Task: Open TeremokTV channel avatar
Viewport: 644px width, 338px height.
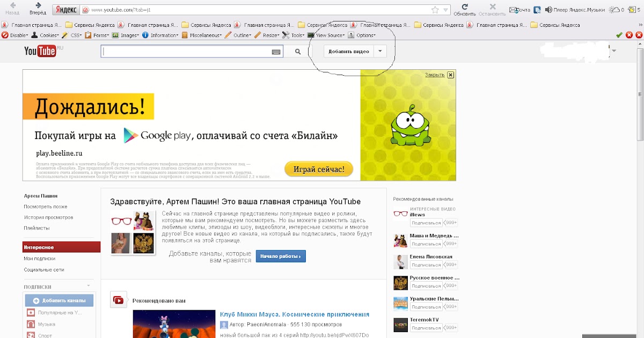Action: pyautogui.click(x=400, y=325)
